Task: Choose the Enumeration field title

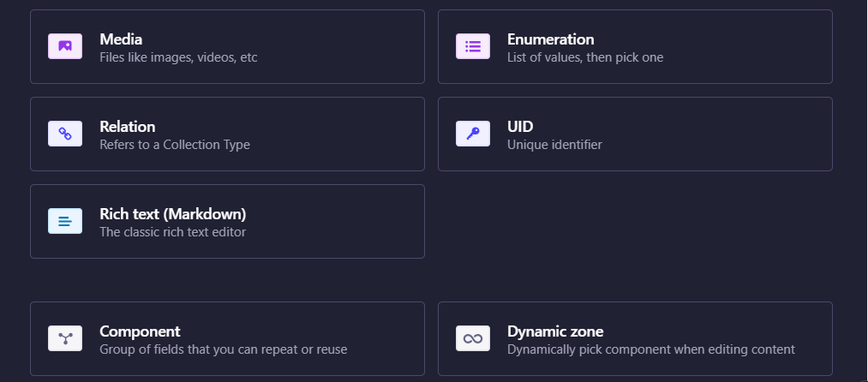Action: pyautogui.click(x=550, y=39)
